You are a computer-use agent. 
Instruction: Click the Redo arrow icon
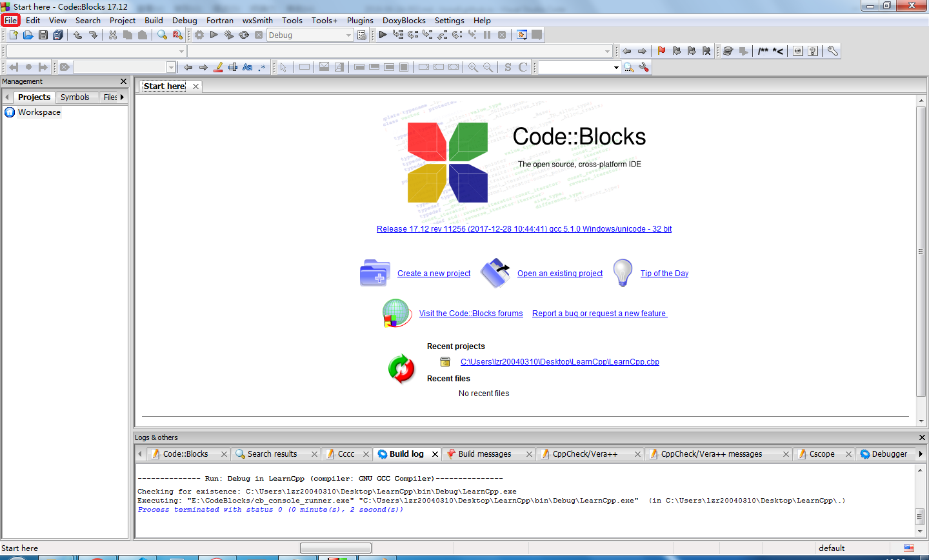[x=93, y=35]
